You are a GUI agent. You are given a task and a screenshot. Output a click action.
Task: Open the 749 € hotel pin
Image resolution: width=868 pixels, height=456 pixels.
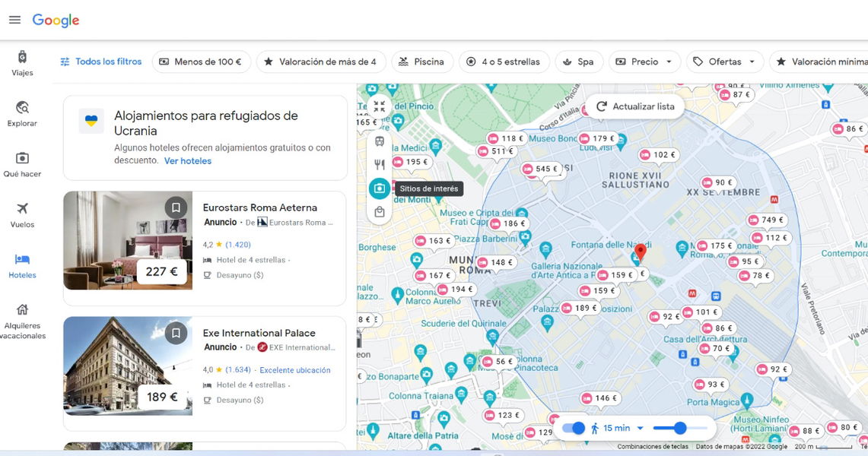click(x=767, y=220)
